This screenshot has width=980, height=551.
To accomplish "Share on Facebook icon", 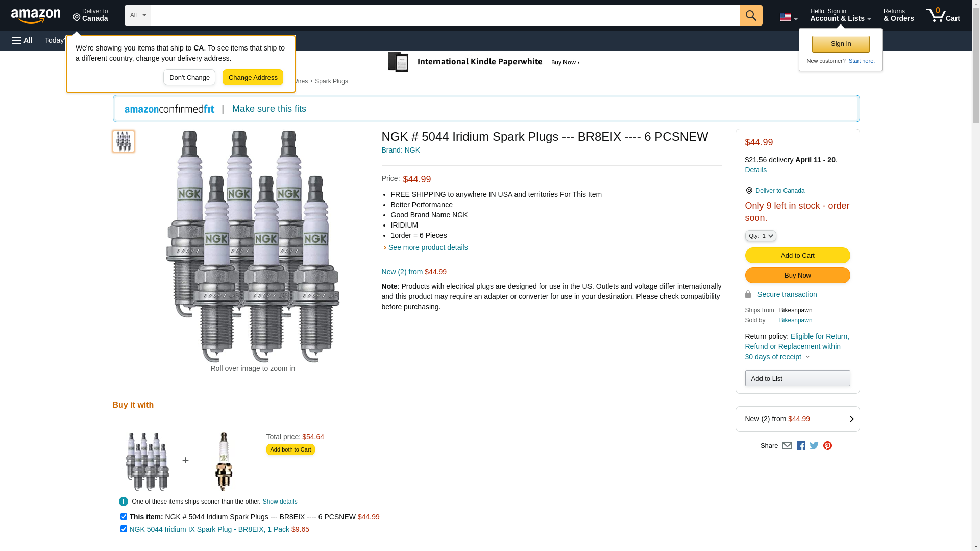I will 801,446.
